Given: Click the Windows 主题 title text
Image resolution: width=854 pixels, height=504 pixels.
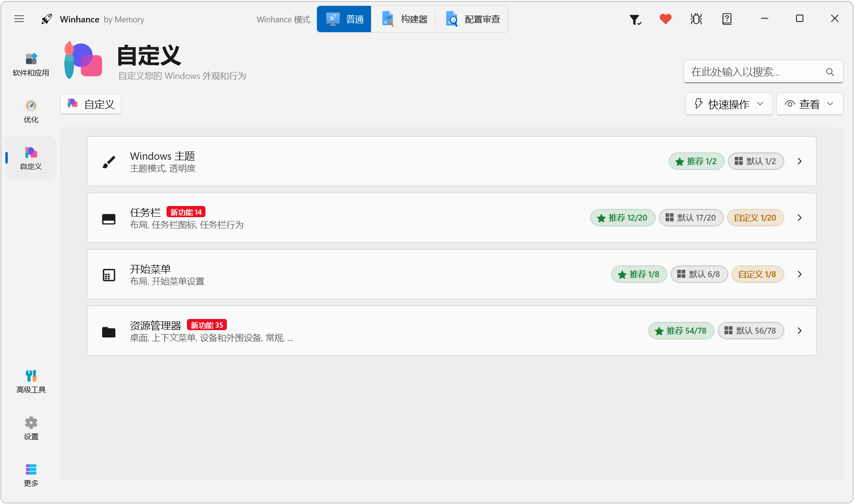Looking at the screenshot, I should coord(163,156).
